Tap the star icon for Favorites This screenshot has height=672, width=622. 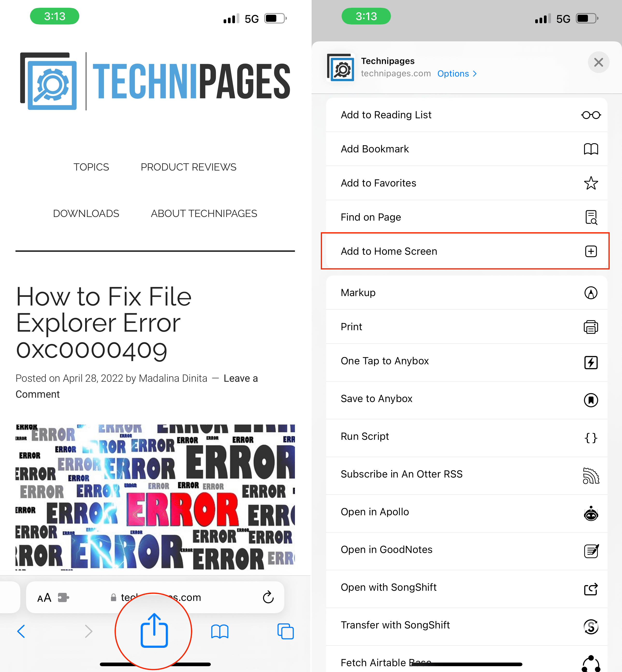pos(591,183)
